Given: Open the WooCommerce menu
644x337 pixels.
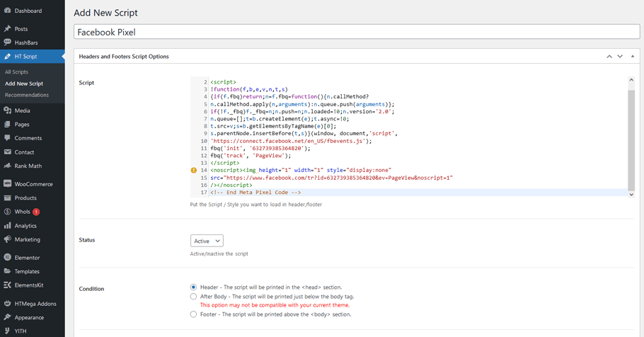Looking at the screenshot, I should pos(33,183).
